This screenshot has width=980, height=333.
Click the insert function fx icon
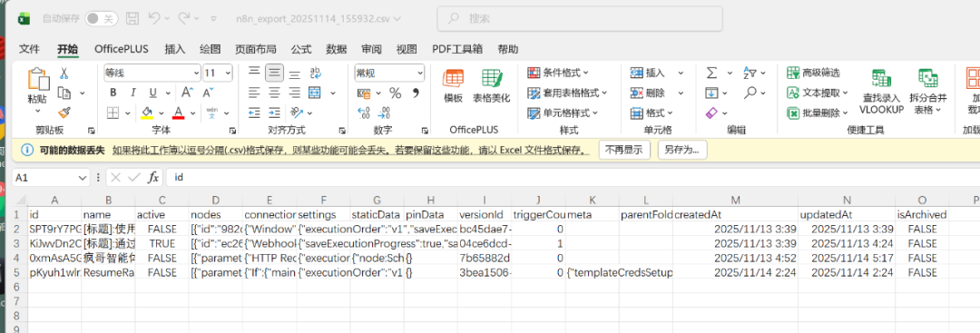tap(153, 178)
